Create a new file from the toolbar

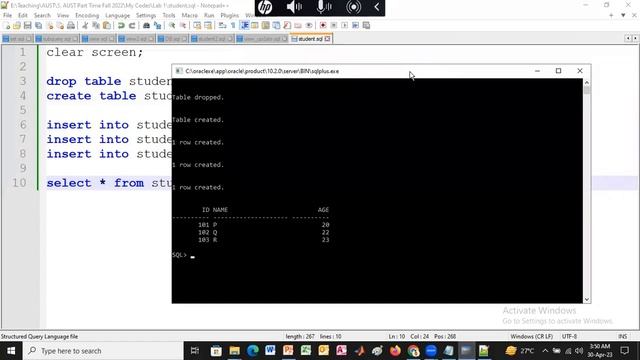pyautogui.click(x=7, y=25)
